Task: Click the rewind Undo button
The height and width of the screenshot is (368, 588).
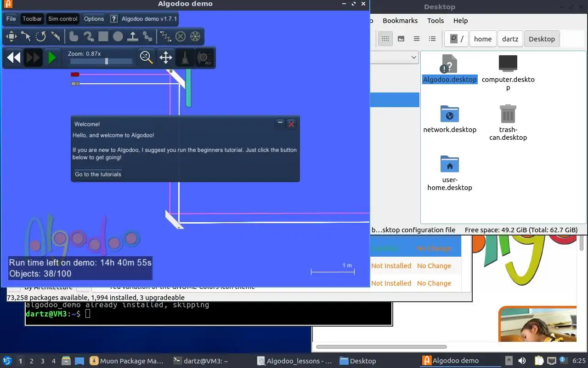Action: coord(14,57)
